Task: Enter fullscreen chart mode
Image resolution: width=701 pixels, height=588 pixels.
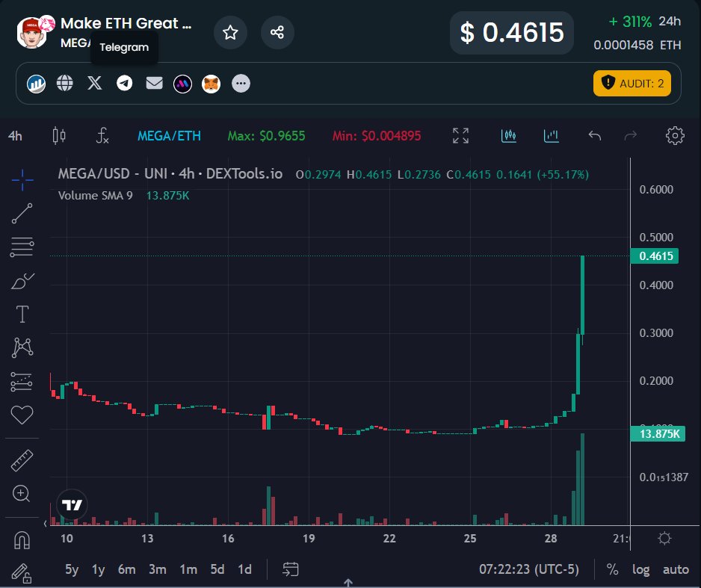Action: (460, 135)
